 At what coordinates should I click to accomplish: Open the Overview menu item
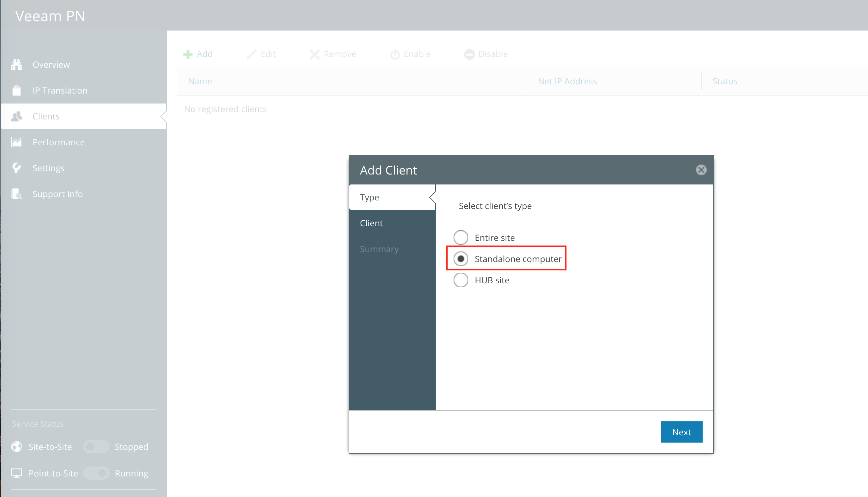83,64
